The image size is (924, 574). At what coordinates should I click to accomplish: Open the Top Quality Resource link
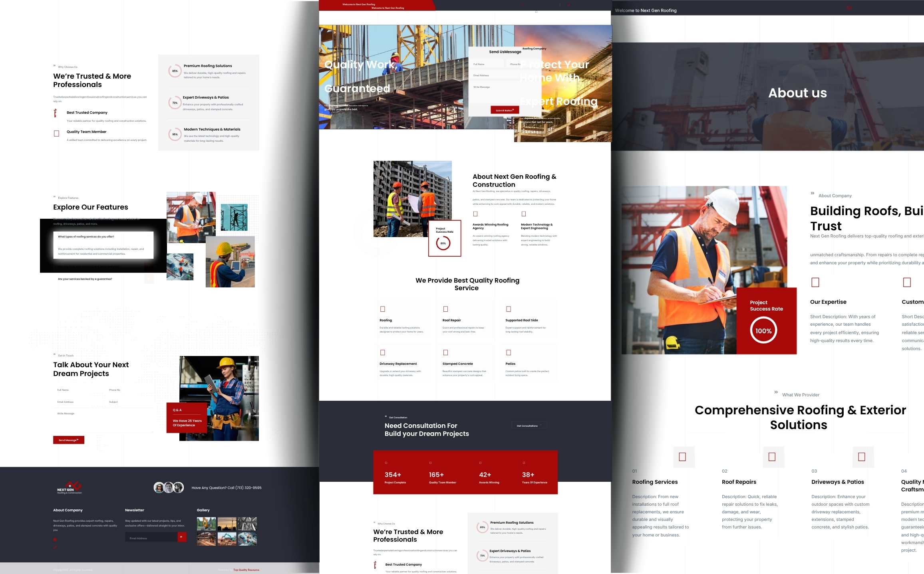pyautogui.click(x=246, y=570)
